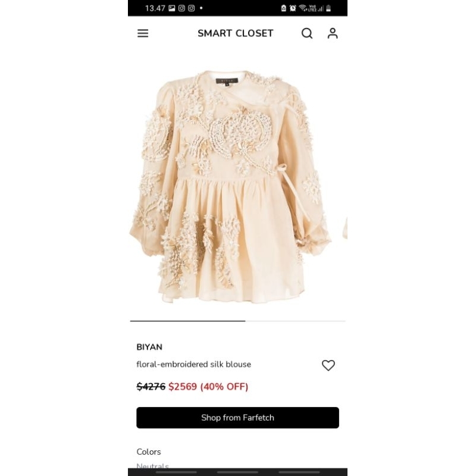The width and height of the screenshot is (476, 476).
Task: Tap the second segment of the image carousel indicator
Action: pyautogui.click(x=295, y=321)
